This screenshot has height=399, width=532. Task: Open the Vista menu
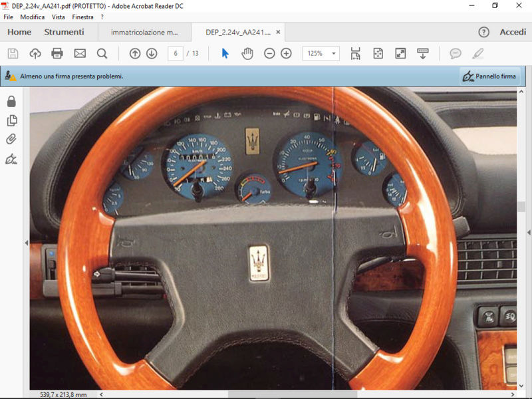(x=59, y=17)
